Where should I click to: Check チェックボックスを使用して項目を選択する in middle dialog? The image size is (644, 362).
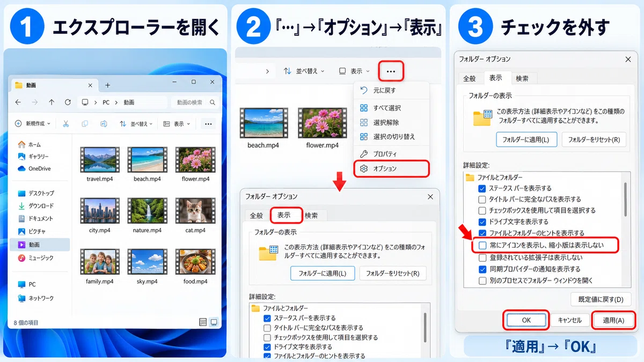click(267, 337)
